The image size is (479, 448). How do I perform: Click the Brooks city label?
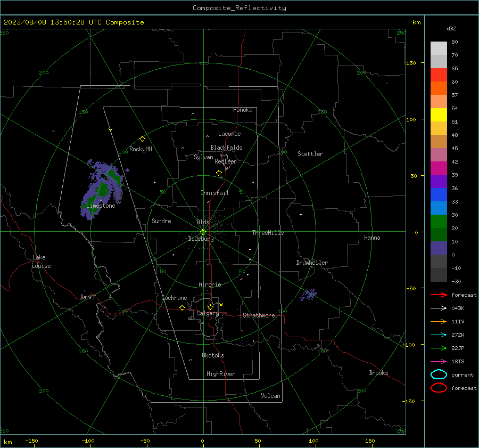pos(378,373)
